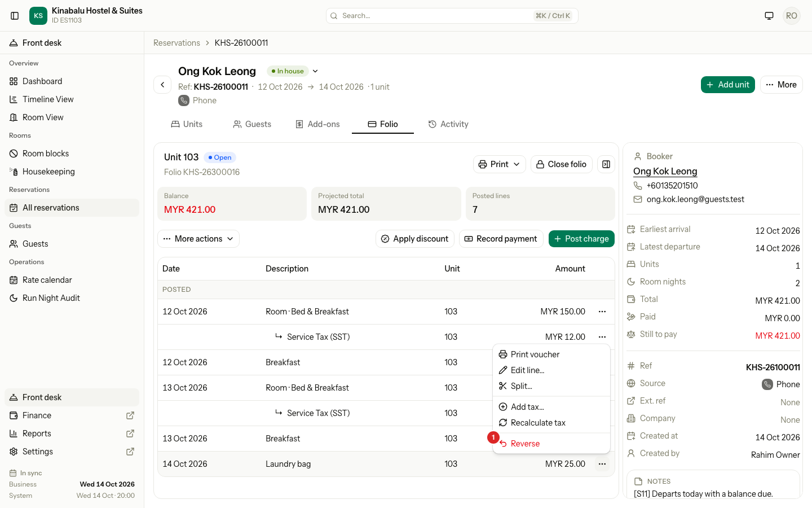Choose Edit line from context menu
Image resolution: width=812 pixels, height=508 pixels.
[551, 370]
